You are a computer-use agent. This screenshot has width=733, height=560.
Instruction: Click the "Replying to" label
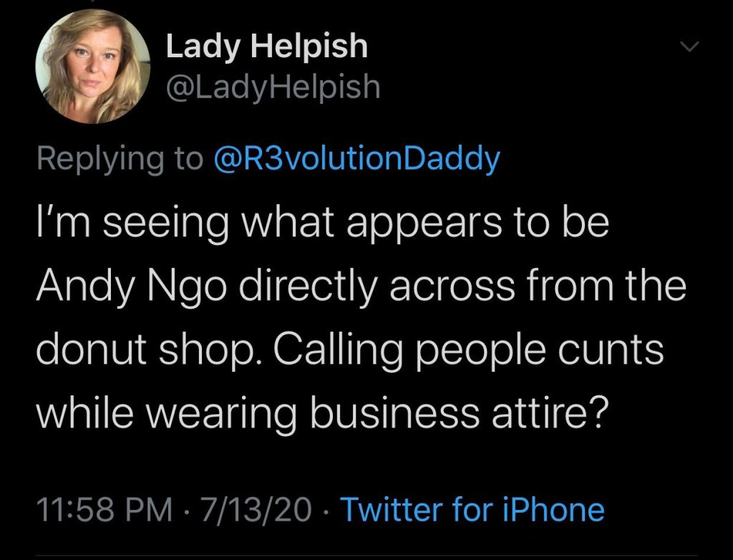[x=120, y=159]
